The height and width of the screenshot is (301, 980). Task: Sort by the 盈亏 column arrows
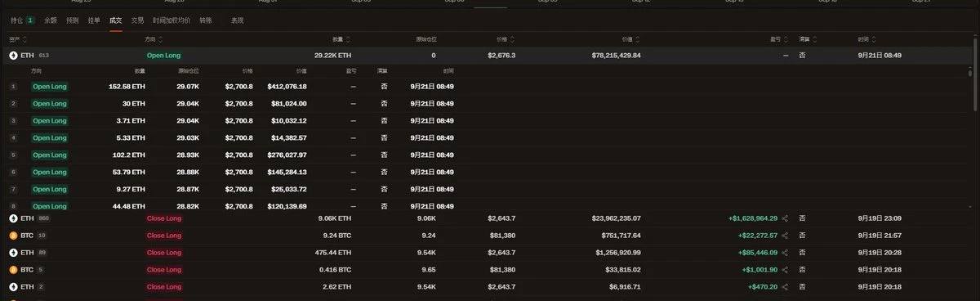click(786, 39)
